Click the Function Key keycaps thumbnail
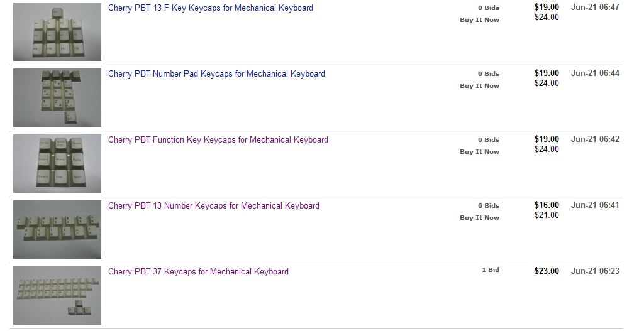The height and width of the screenshot is (331, 644). click(57, 164)
